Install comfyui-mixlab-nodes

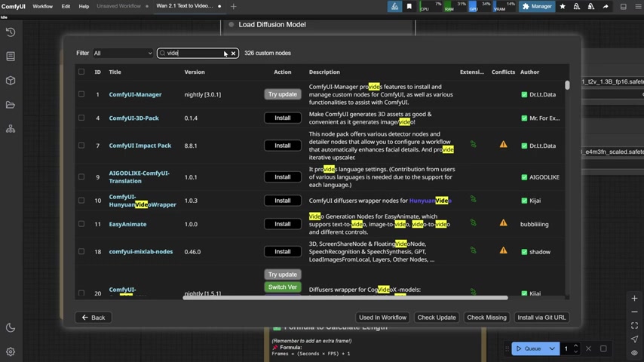pyautogui.click(x=283, y=251)
